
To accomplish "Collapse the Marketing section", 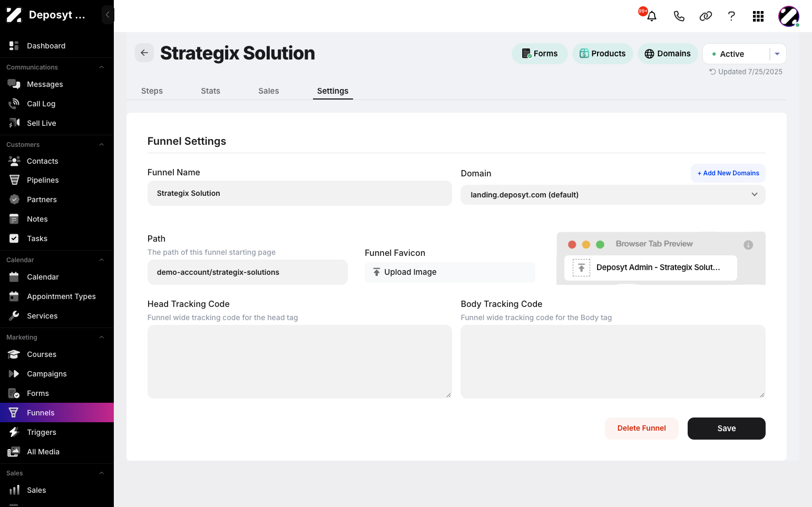I will click(x=102, y=337).
